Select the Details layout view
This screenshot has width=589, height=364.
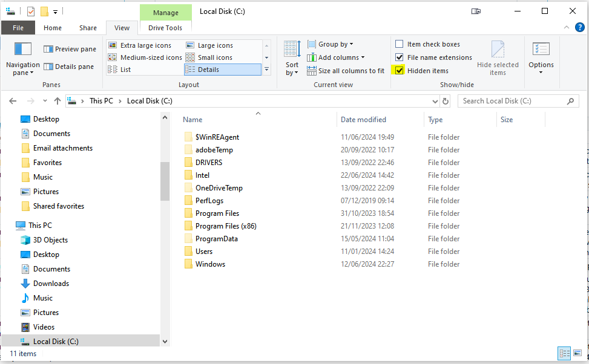point(222,69)
